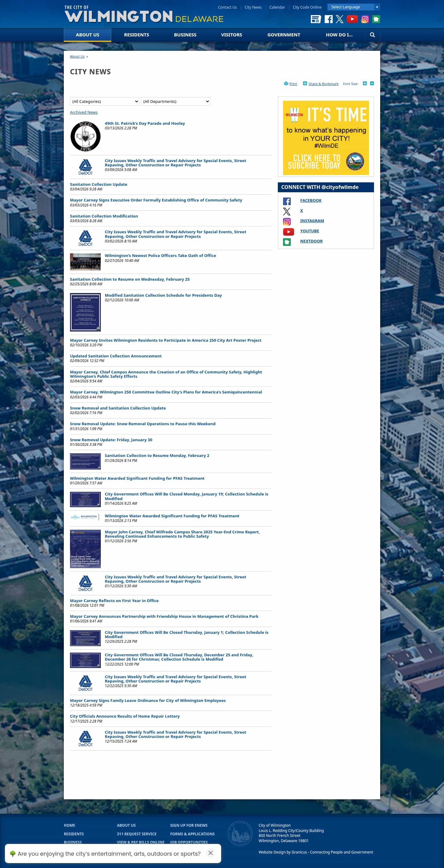Screen dimensions: 444x868
Task: Open the header Instagram icon
Action: click(x=365, y=19)
